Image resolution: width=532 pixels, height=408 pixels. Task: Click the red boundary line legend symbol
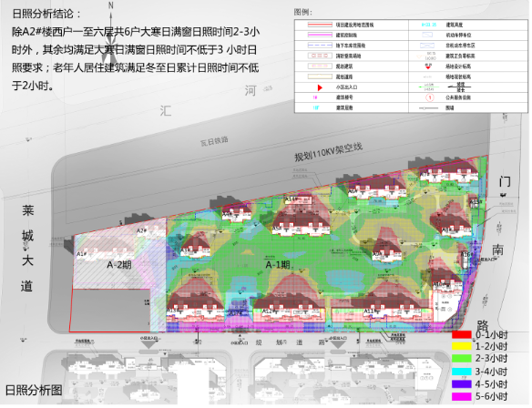320,25
